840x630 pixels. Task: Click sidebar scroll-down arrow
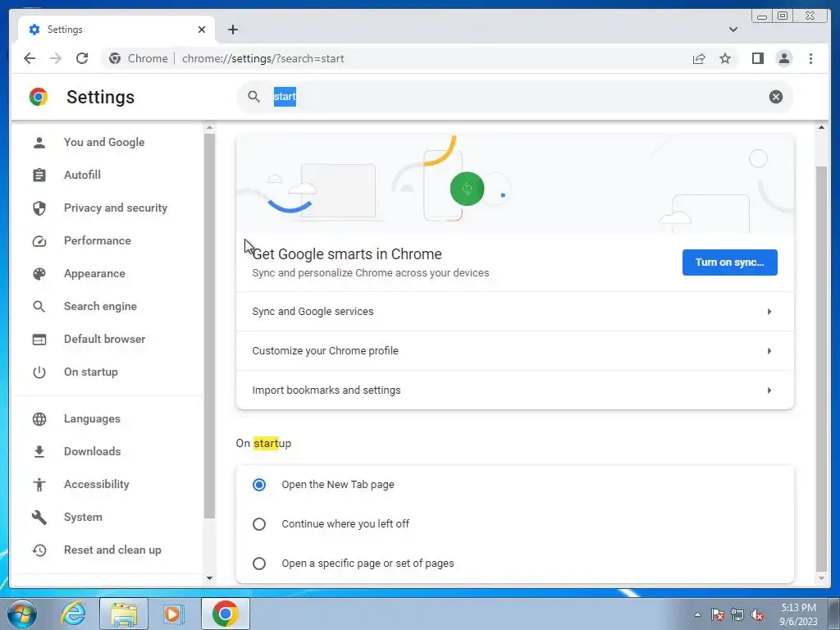point(209,578)
